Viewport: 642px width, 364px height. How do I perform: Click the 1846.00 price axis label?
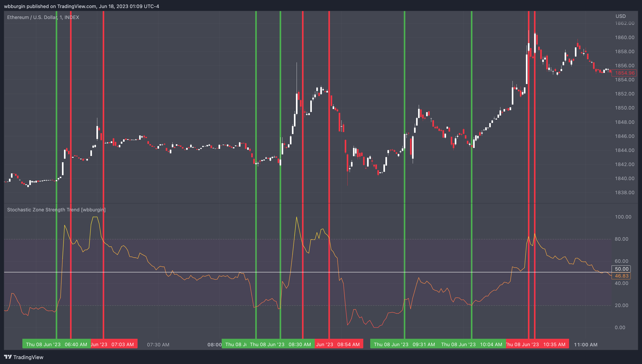625,136
